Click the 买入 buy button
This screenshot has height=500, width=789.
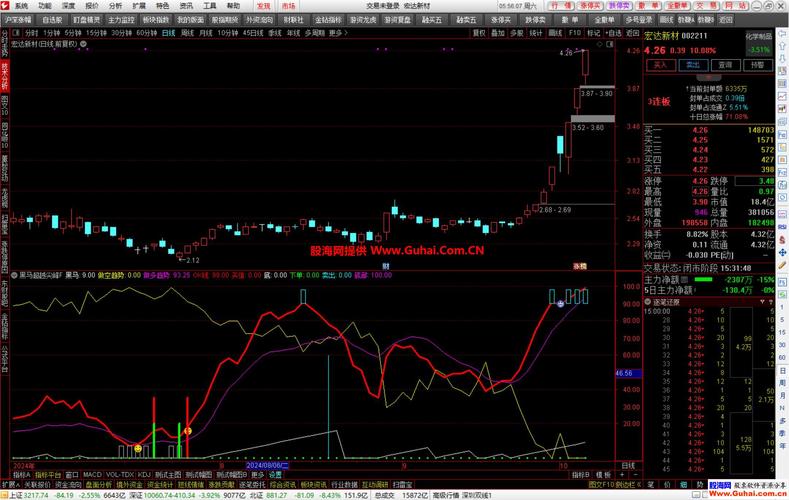pyautogui.click(x=660, y=65)
